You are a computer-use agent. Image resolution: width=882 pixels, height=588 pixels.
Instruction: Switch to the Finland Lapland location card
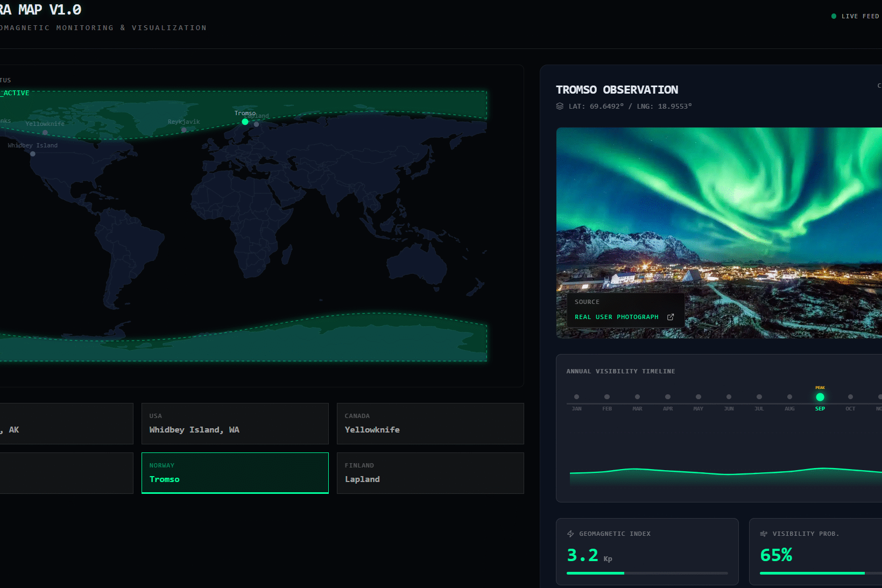coord(430,473)
